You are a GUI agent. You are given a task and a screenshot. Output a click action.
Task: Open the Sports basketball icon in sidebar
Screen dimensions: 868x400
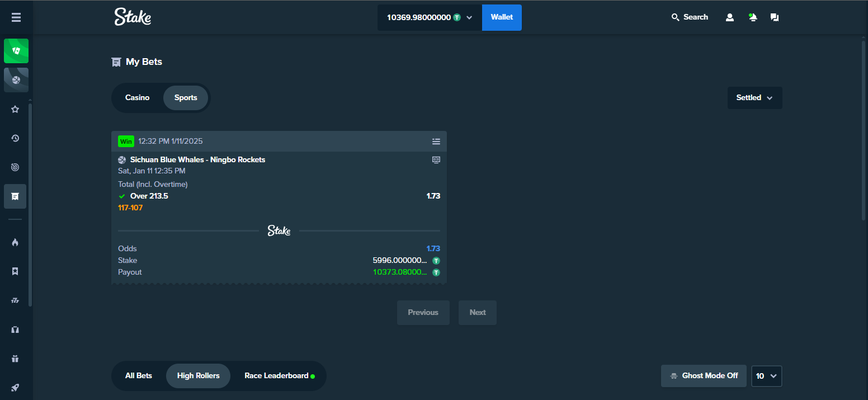[x=16, y=80]
